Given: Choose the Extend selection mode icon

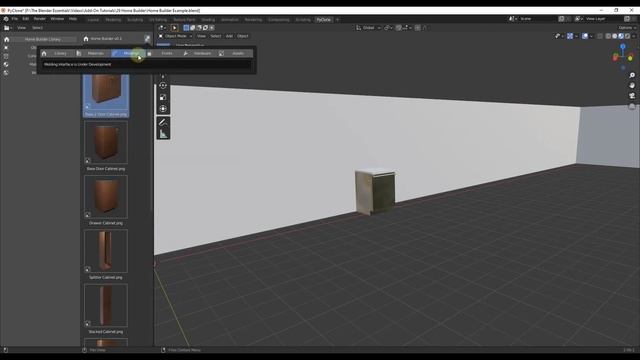Looking at the screenshot, I should click(193, 28).
